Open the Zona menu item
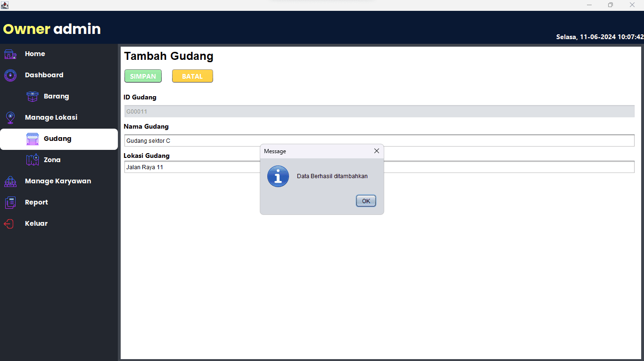 [52, 160]
